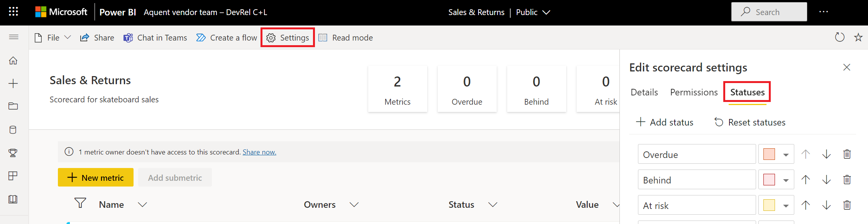This screenshot has width=868, height=224.
Task: Expand the Status column chevron
Action: click(492, 205)
